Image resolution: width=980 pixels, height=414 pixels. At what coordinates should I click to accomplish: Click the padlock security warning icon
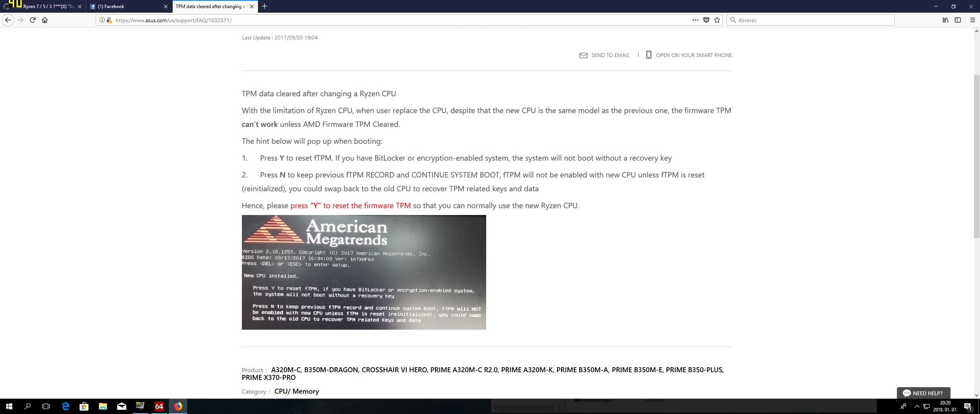coord(109,20)
